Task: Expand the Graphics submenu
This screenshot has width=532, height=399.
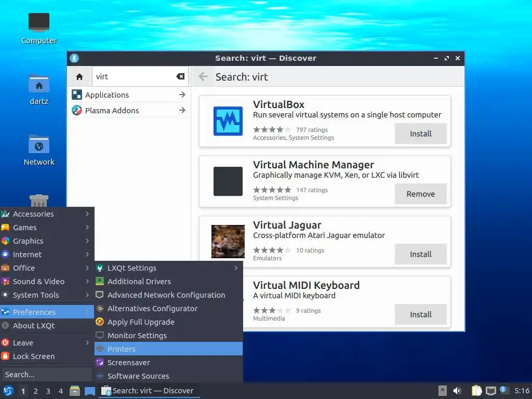Action: 47,241
